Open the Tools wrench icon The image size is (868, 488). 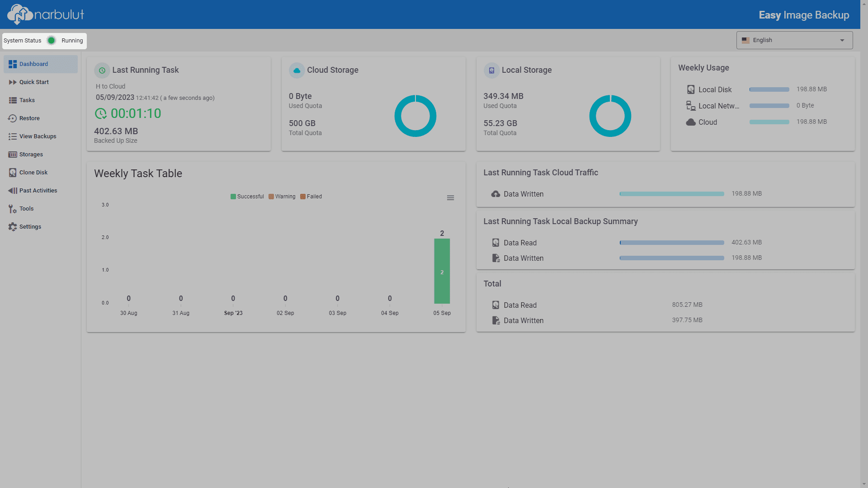13,209
